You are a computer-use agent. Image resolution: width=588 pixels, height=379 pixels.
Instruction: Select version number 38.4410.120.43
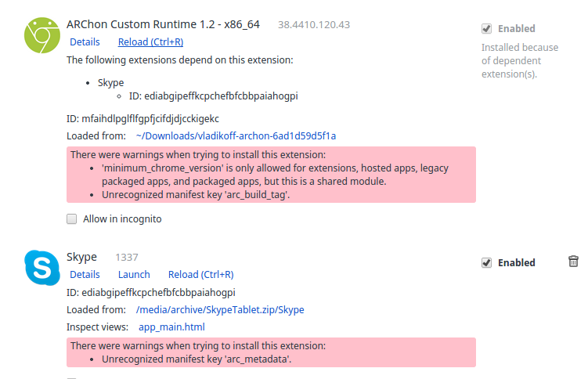coord(314,25)
